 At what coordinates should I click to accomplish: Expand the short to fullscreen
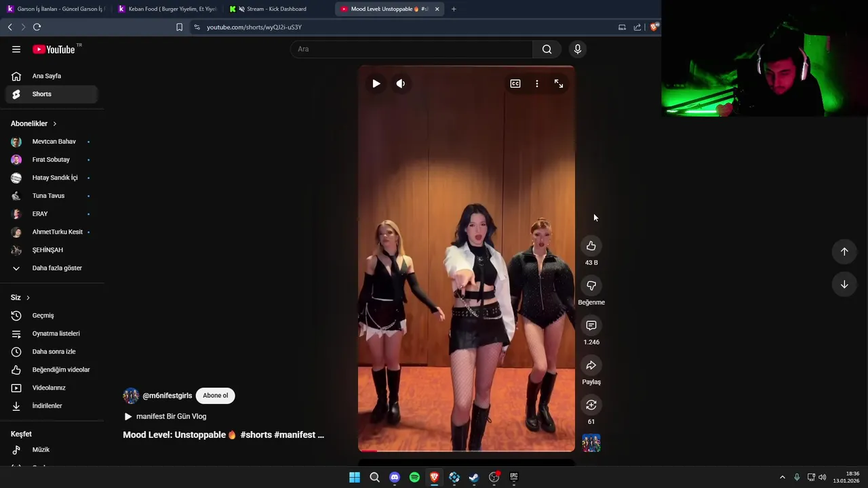(x=559, y=83)
